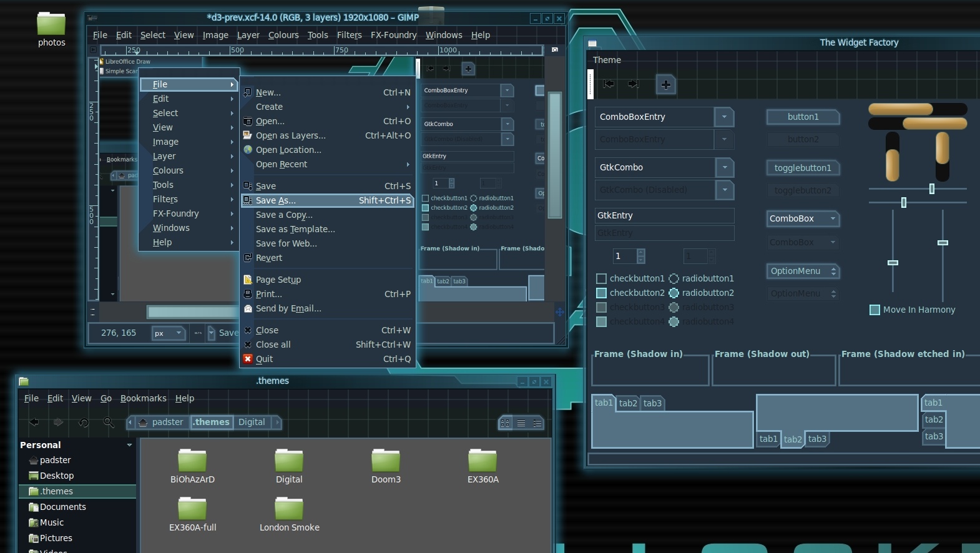980x553 pixels.
Task: Click the Digital breadcrumb in path bar
Action: point(252,423)
